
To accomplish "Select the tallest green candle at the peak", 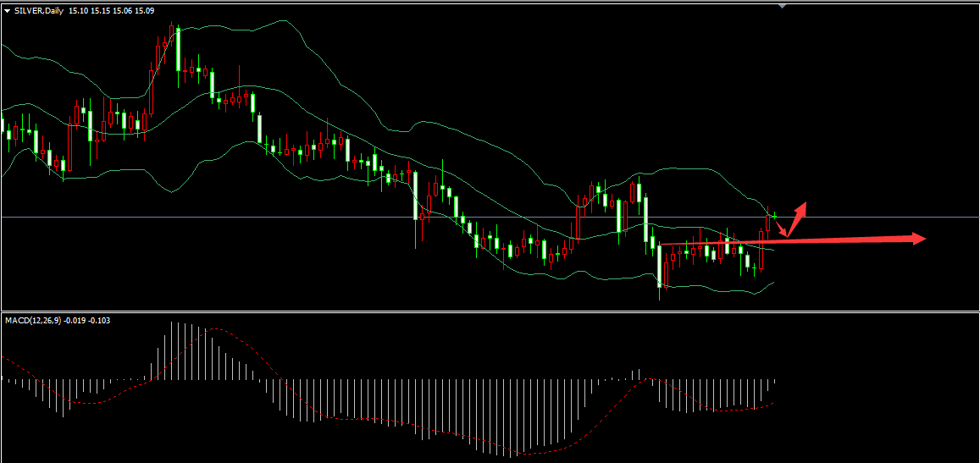I will [178, 51].
